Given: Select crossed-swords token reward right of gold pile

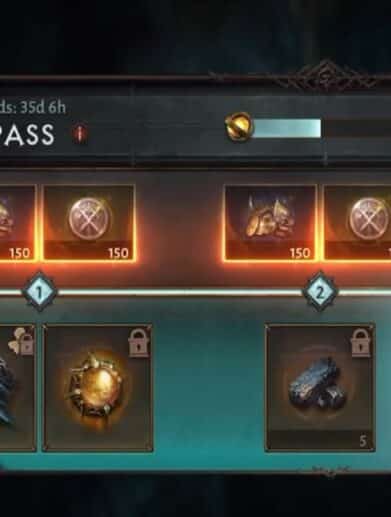Looking at the screenshot, I should coord(358,223).
